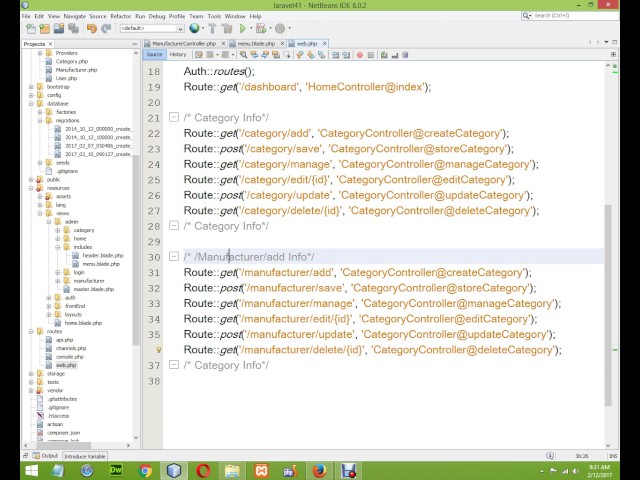Close the Projects panel tab

tap(51, 44)
